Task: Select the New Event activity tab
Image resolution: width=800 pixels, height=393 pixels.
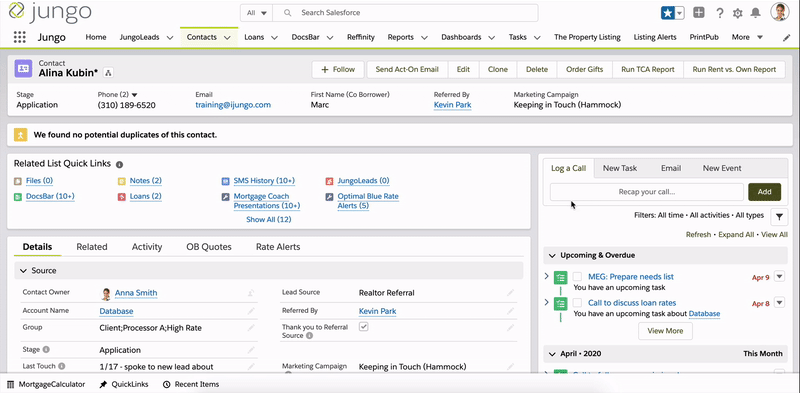Action: tap(722, 168)
